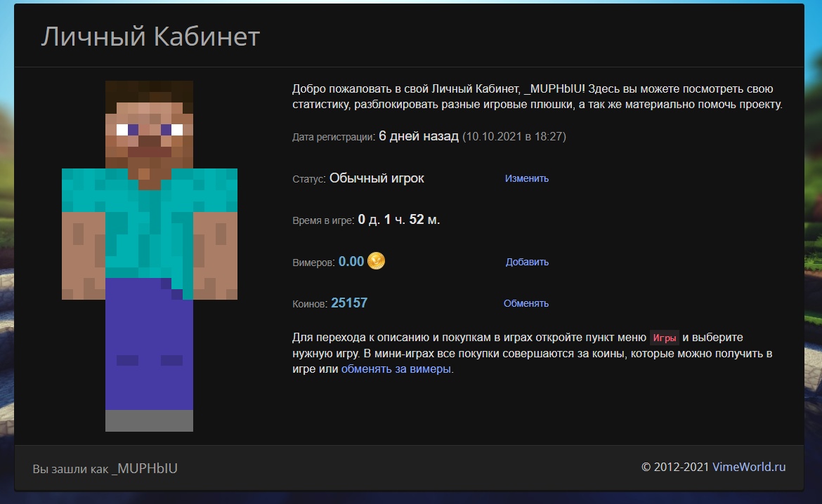The height and width of the screenshot is (504, 822).
Task: Click the © 2012-2021 copyright text
Action: click(675, 467)
